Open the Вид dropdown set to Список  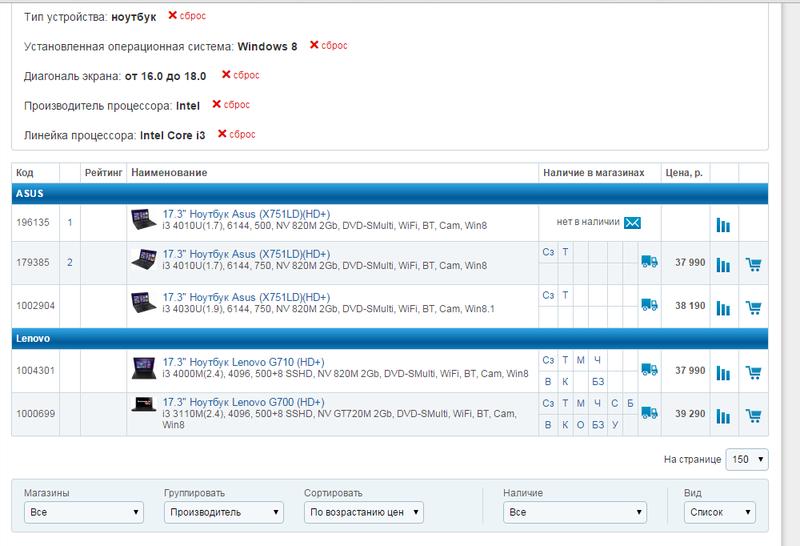tap(720, 512)
